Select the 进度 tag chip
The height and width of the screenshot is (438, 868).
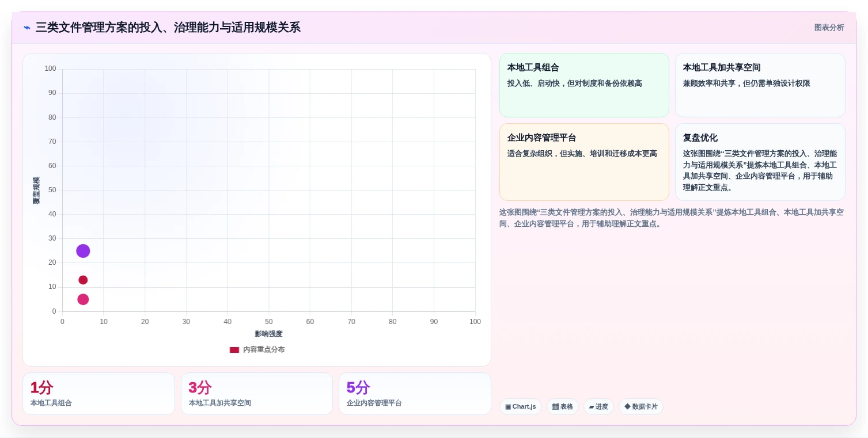tap(598, 407)
